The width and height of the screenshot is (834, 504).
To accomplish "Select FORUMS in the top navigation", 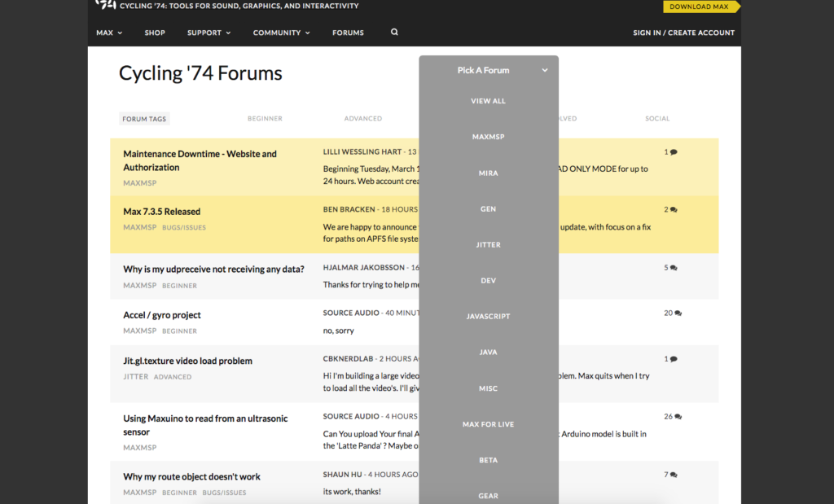I will (x=348, y=33).
